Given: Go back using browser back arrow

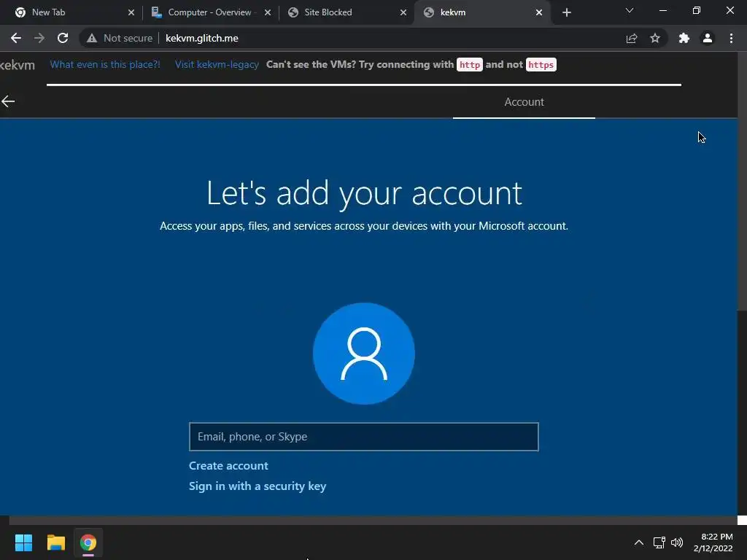Looking at the screenshot, I should point(16,38).
